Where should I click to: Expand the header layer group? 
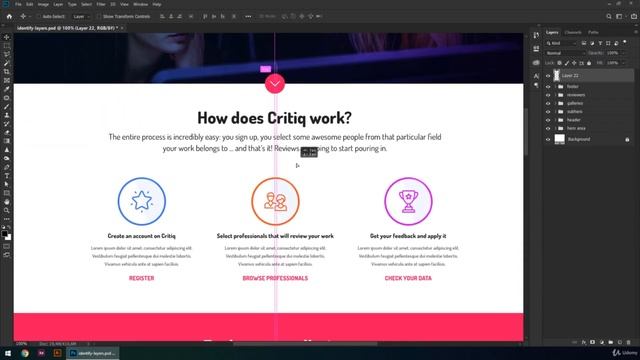[x=555, y=120]
